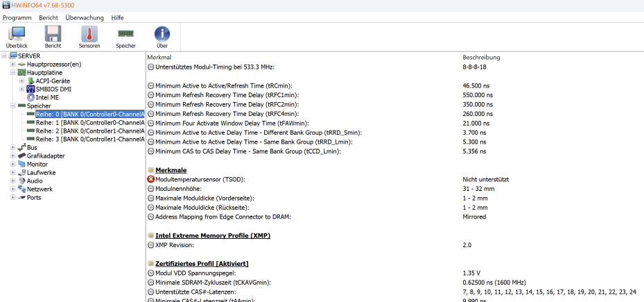This screenshot has width=644, height=302.
Task: Click the SERVER computer icon in tree
Action: 13,56
